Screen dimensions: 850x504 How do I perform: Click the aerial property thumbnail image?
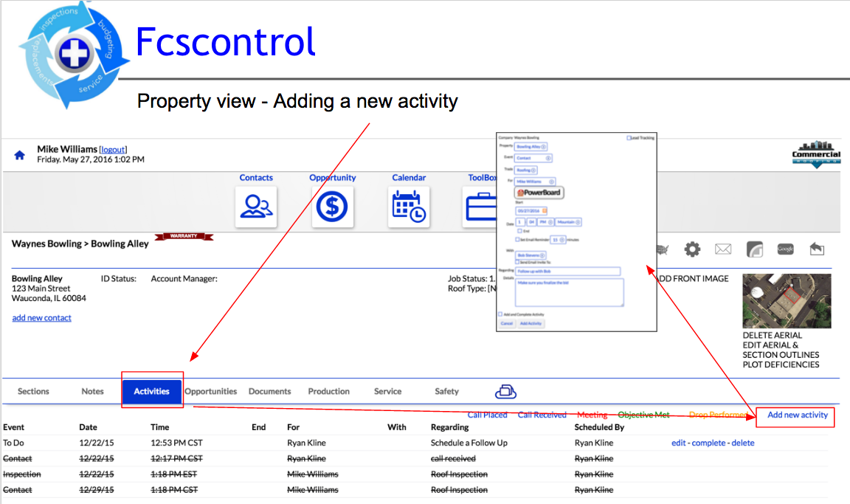786,301
